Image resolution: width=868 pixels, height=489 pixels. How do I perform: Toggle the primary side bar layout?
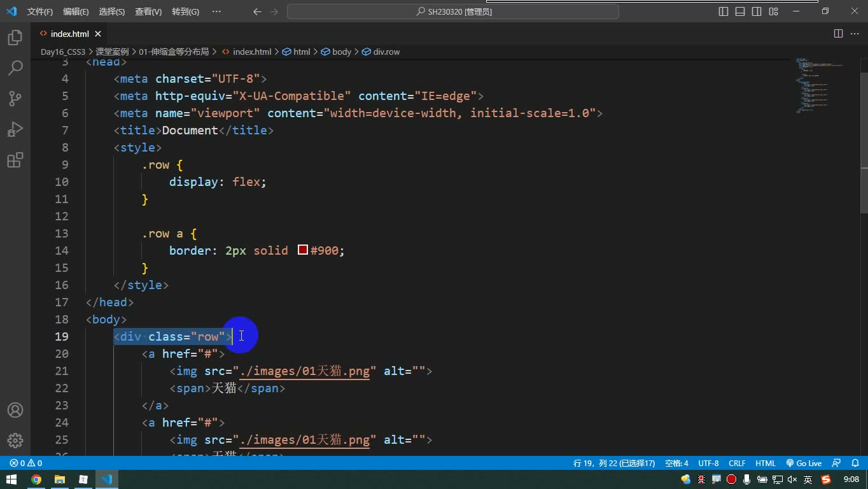click(724, 11)
